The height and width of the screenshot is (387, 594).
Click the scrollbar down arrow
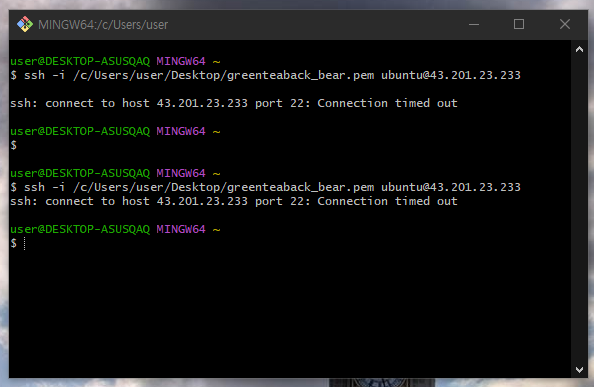tap(579, 370)
